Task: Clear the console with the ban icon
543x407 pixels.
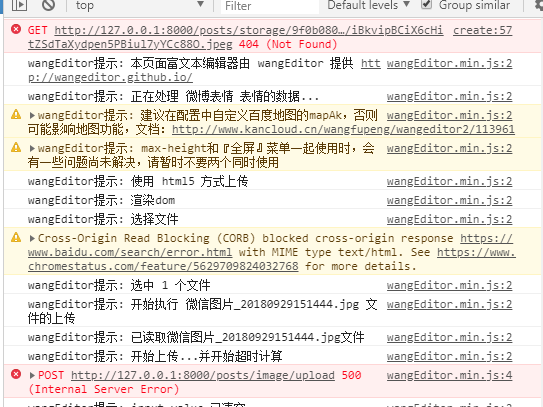Action: point(48,5)
